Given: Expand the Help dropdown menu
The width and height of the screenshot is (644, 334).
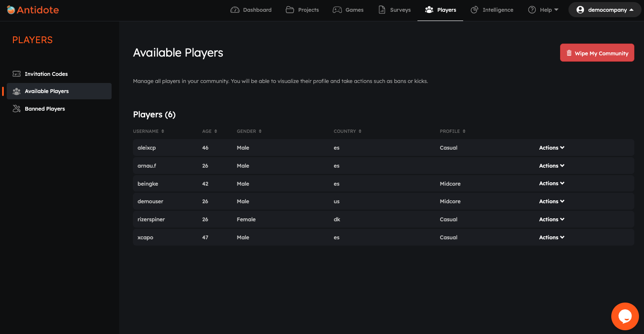Looking at the screenshot, I should pyautogui.click(x=543, y=10).
